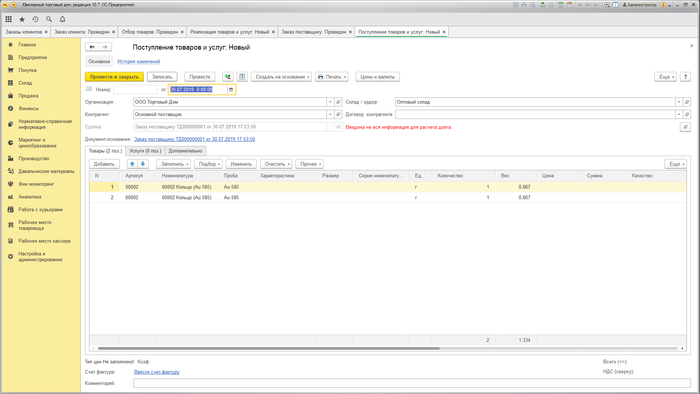This screenshot has height=394, width=700.
Task: Click the horizontal table scrollbar
Action: [x=269, y=348]
